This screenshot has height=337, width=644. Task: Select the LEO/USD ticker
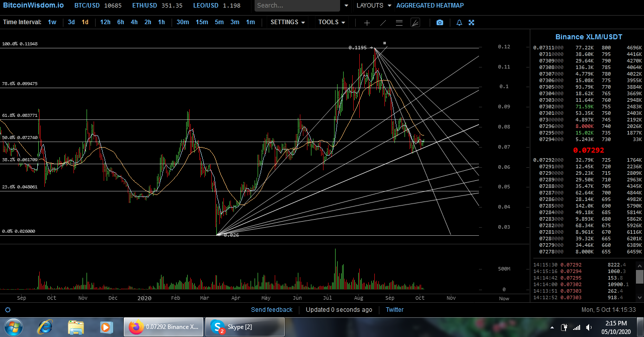(x=217, y=6)
